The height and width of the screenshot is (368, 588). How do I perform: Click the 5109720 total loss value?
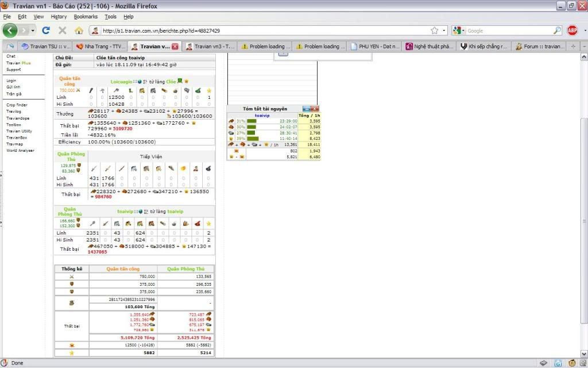[x=123, y=128]
